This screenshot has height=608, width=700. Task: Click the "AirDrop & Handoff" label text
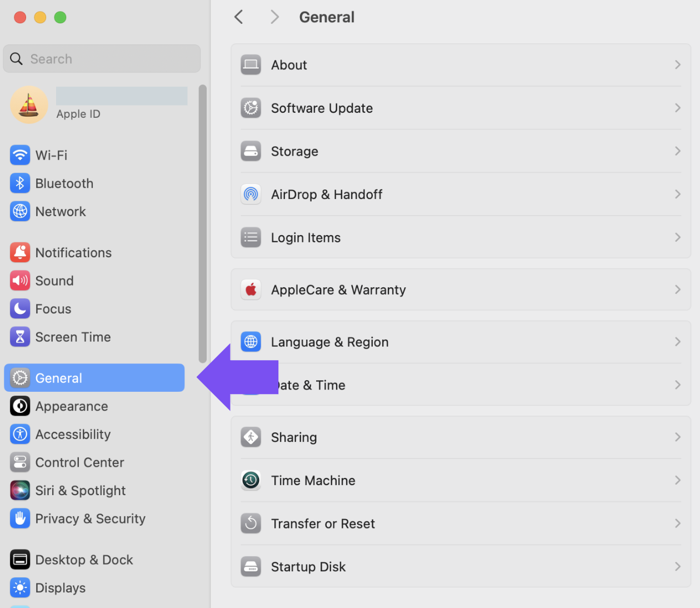click(327, 195)
